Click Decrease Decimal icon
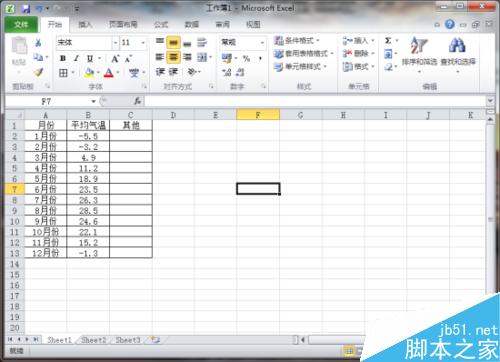500x362 pixels. pyautogui.click(x=241, y=72)
